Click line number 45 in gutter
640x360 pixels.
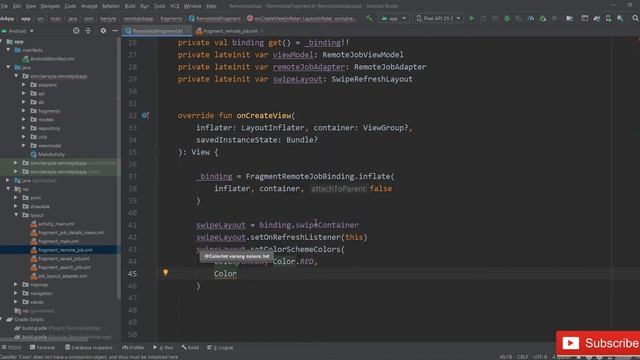point(132,273)
